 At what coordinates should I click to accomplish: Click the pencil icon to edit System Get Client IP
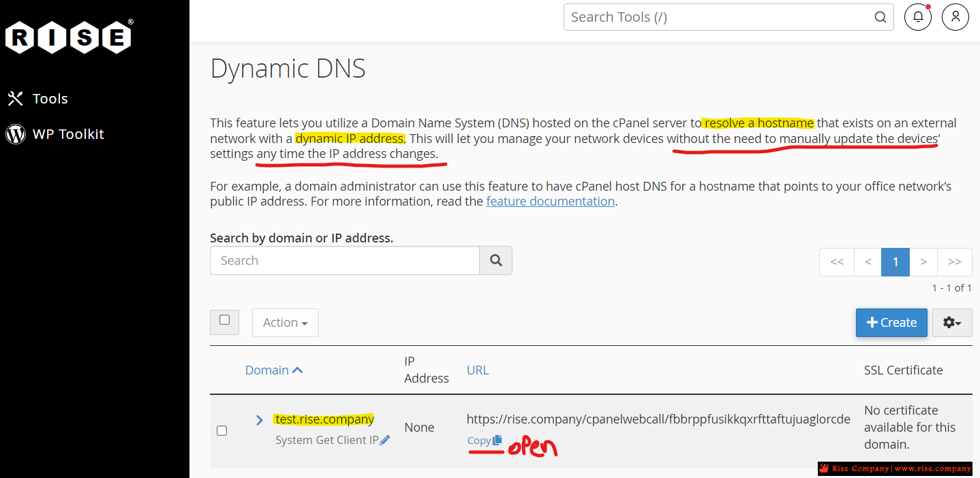(385, 441)
